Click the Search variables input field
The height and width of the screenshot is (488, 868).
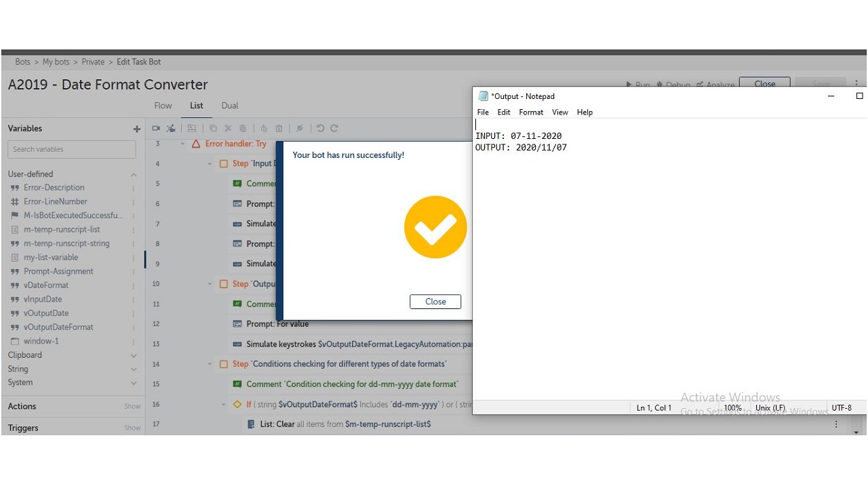pyautogui.click(x=72, y=149)
